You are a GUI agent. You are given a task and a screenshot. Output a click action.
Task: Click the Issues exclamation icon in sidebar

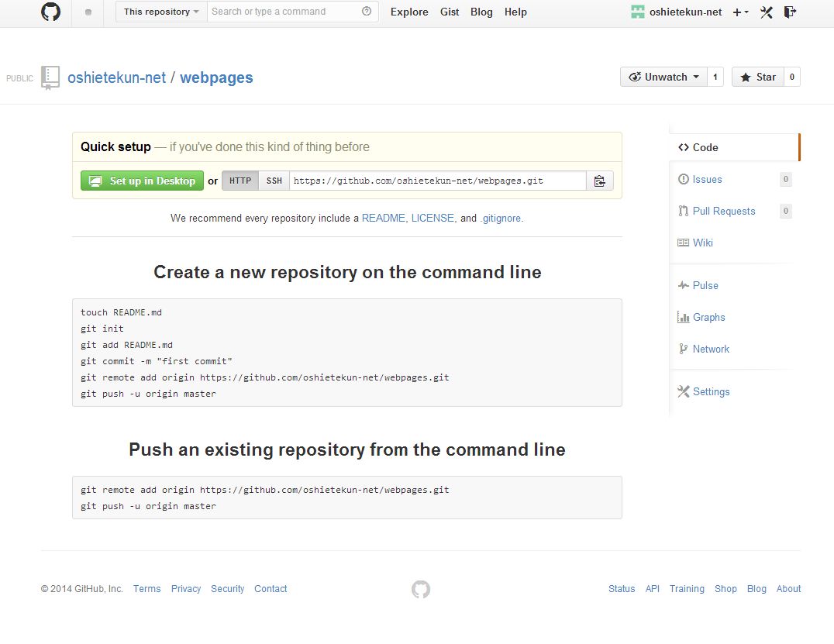pos(683,179)
